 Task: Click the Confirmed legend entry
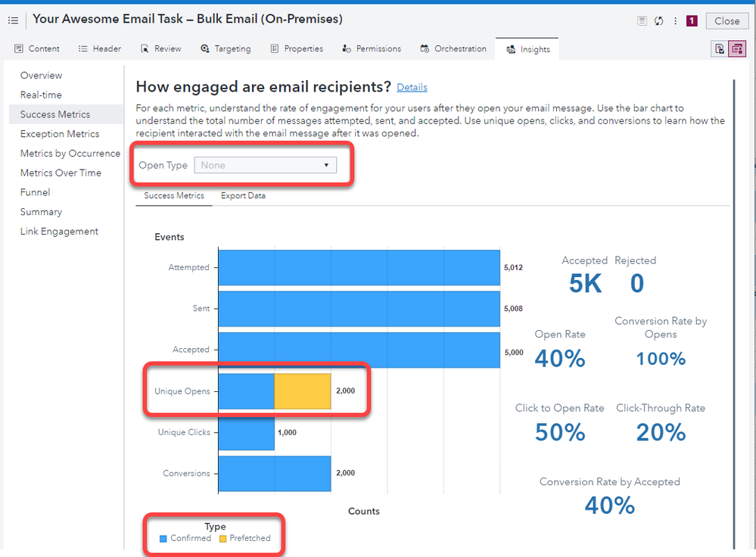tap(185, 538)
